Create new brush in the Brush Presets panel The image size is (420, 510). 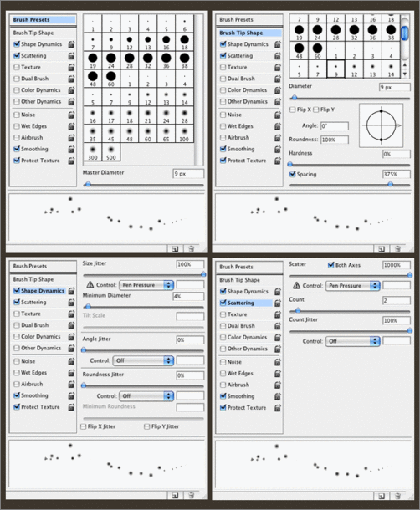175,249
